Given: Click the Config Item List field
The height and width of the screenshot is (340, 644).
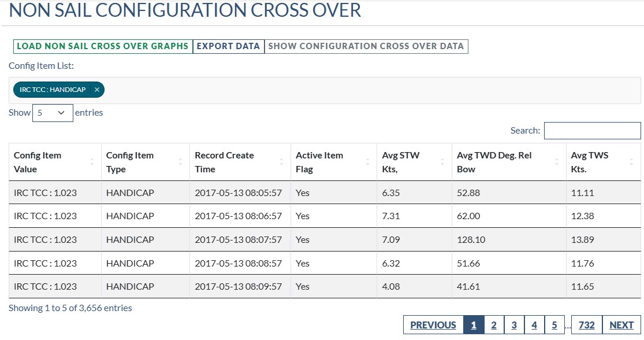Looking at the screenshot, I should click(370, 90).
